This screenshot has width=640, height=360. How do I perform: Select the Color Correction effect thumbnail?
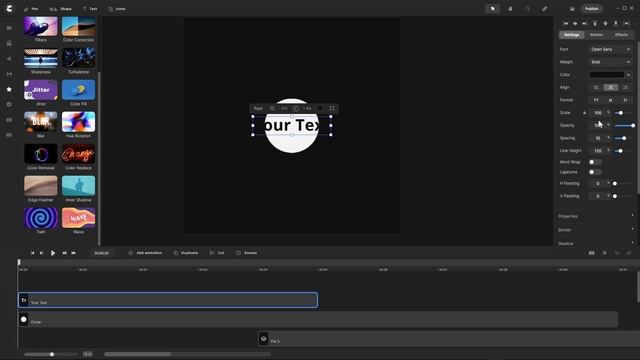click(78, 27)
